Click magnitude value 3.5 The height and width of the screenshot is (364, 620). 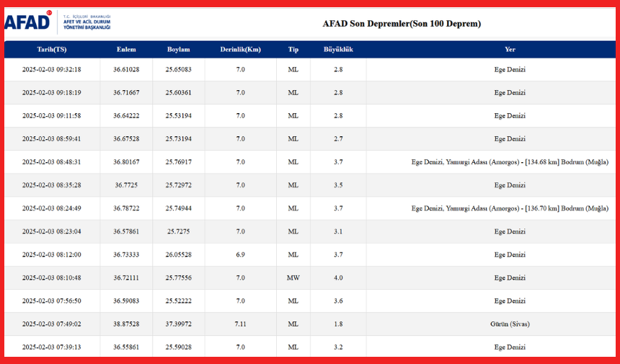[x=338, y=185]
